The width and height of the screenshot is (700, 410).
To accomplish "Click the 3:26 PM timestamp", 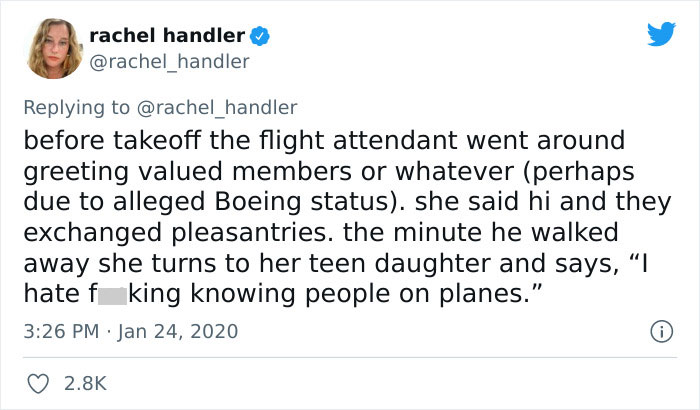I will pos(62,331).
